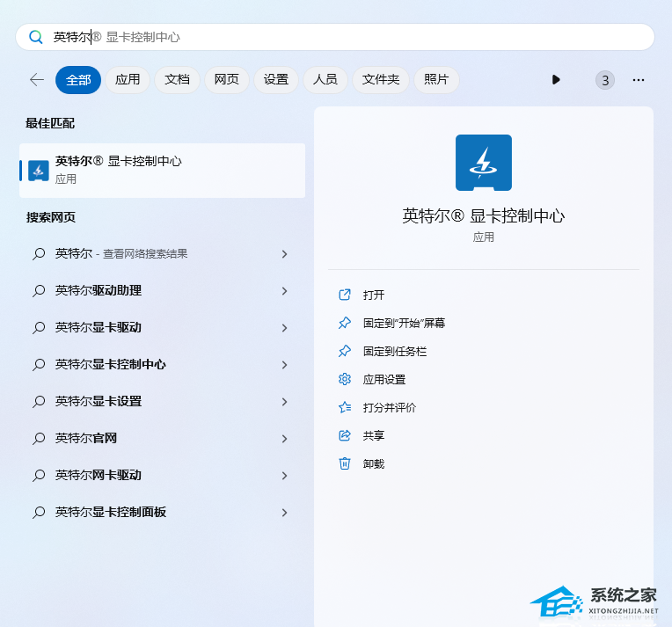Click search icon beside 英特尔网卡驱动
This screenshot has width=672, height=627.
[x=39, y=475]
